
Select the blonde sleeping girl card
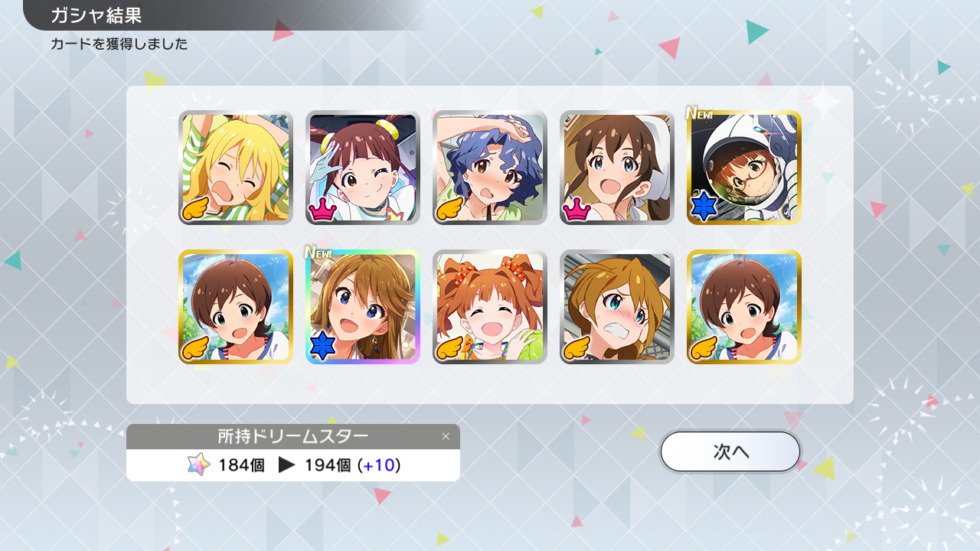(236, 168)
